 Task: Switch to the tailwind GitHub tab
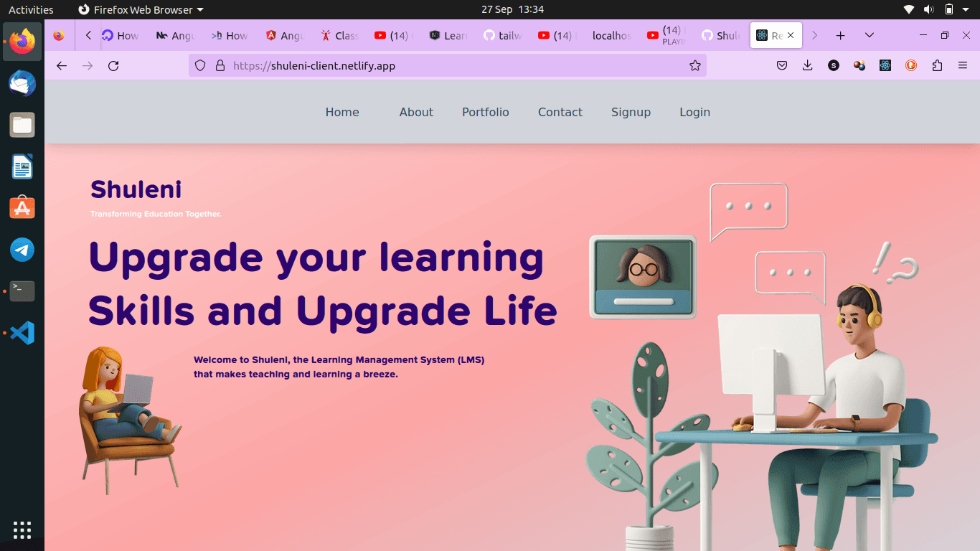[502, 35]
